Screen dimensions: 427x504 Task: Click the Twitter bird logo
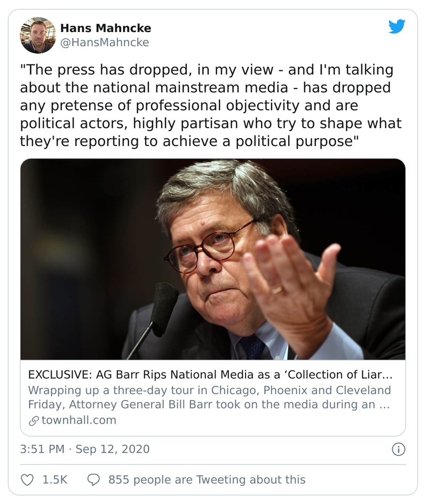coord(397,27)
